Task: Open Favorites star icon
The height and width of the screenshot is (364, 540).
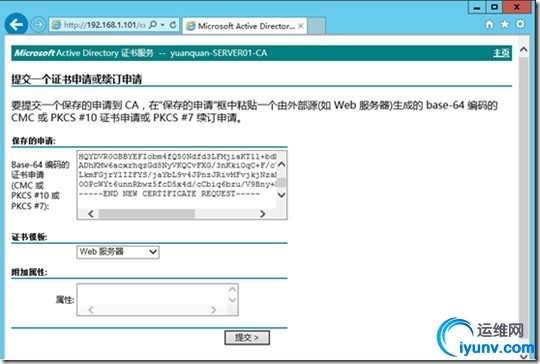Action: pyautogui.click(x=505, y=24)
